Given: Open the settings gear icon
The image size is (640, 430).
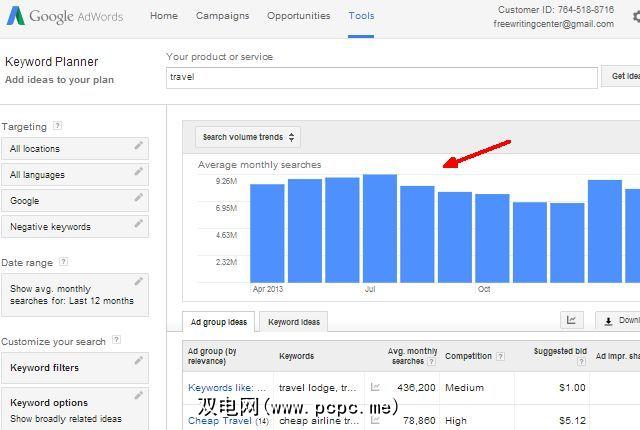Looking at the screenshot, I should click(x=636, y=16).
